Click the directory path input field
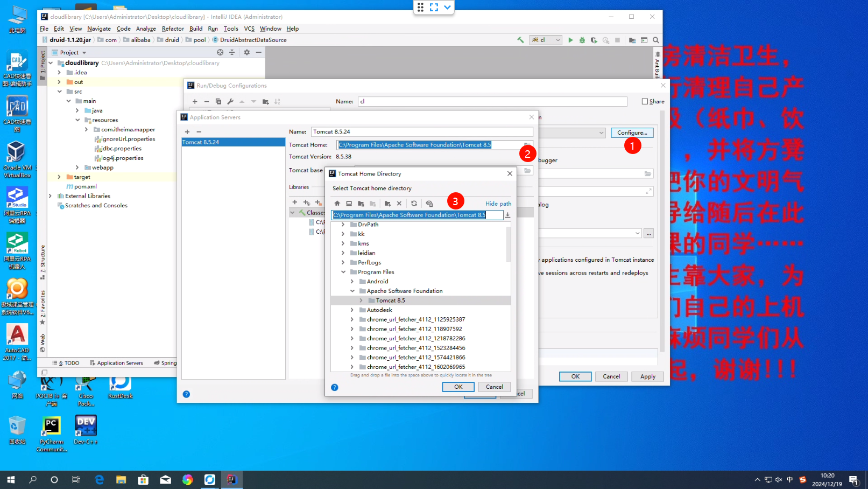 pyautogui.click(x=417, y=215)
